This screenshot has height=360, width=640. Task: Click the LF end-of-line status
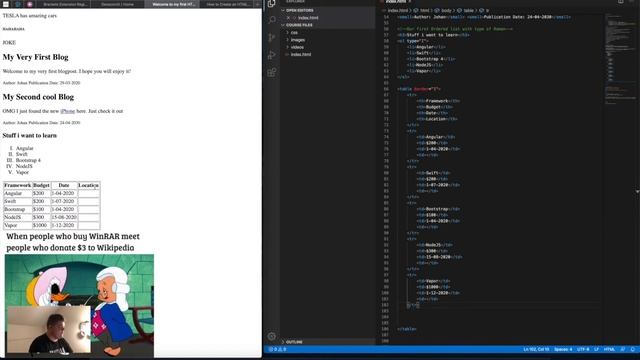click(x=596, y=349)
